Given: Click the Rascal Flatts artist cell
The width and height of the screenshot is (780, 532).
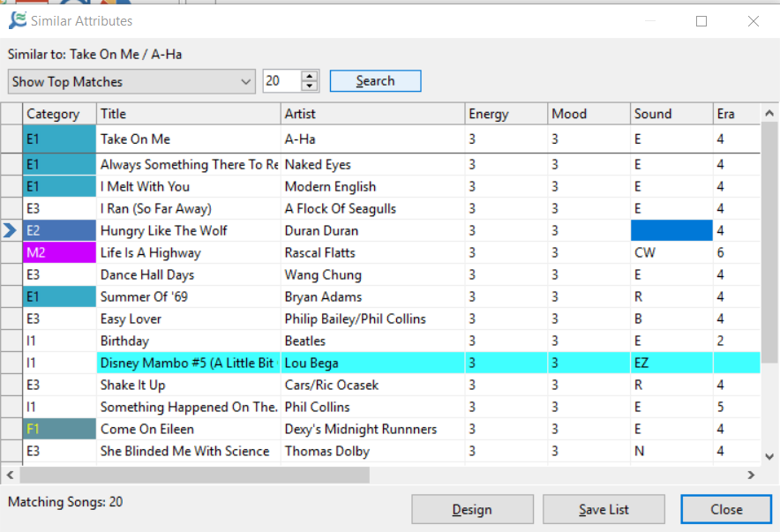Looking at the screenshot, I should click(372, 252).
